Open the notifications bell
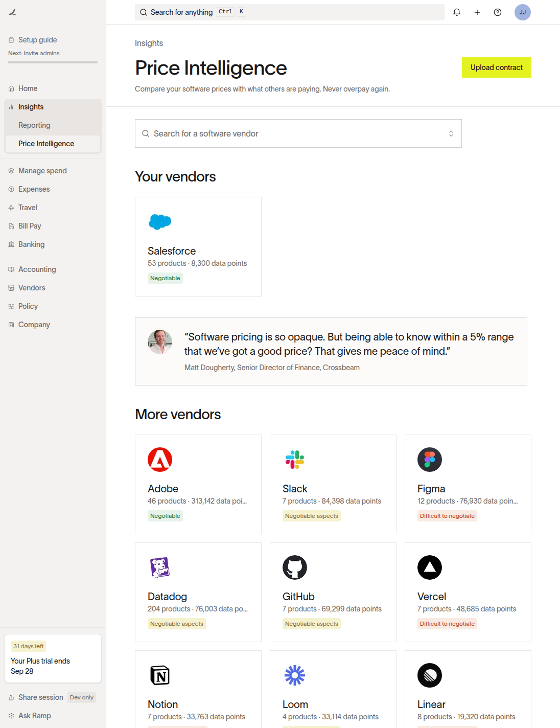This screenshot has height=728, width=560. tap(457, 12)
